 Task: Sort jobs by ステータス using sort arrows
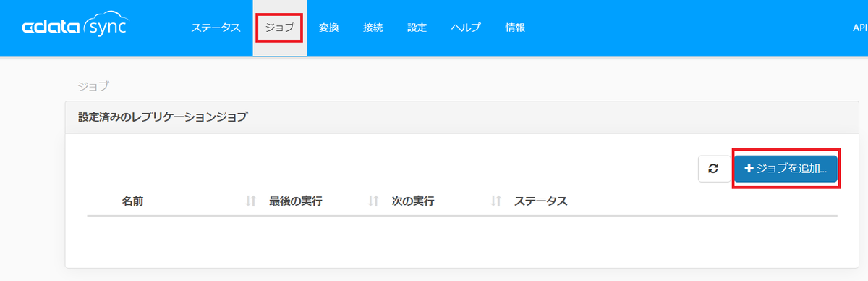point(496,201)
